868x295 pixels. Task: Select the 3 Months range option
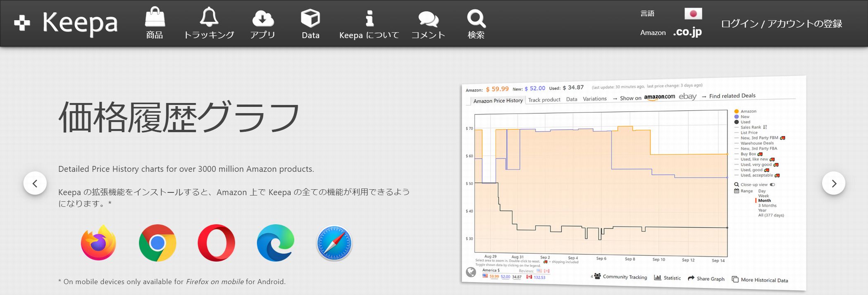767,205
